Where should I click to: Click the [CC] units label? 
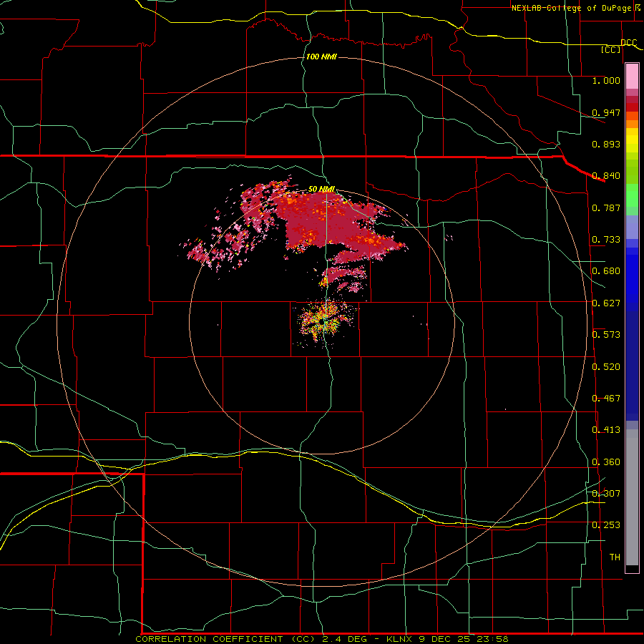click(x=611, y=49)
